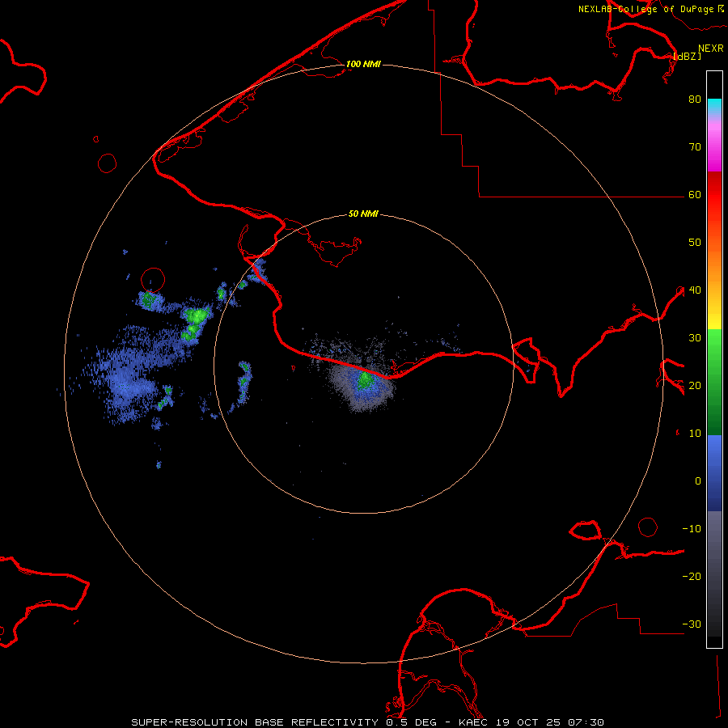
Task: Click the "-10" dBZ scale value
Action: point(692,529)
